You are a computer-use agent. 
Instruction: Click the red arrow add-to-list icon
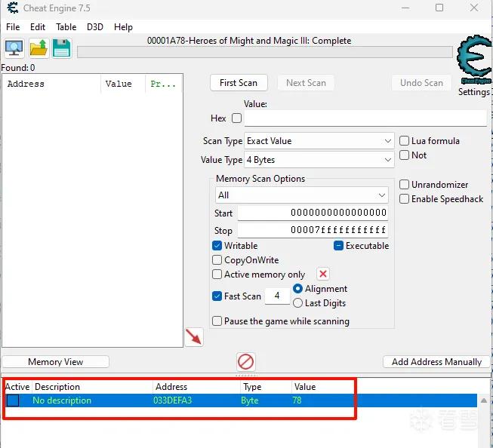[194, 337]
